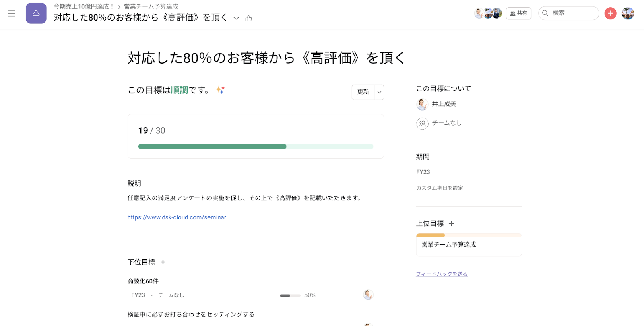Image resolution: width=644 pixels, height=326 pixels.
Task: Open breadcrumb 営業チーム予算達成
Action: click(x=151, y=6)
